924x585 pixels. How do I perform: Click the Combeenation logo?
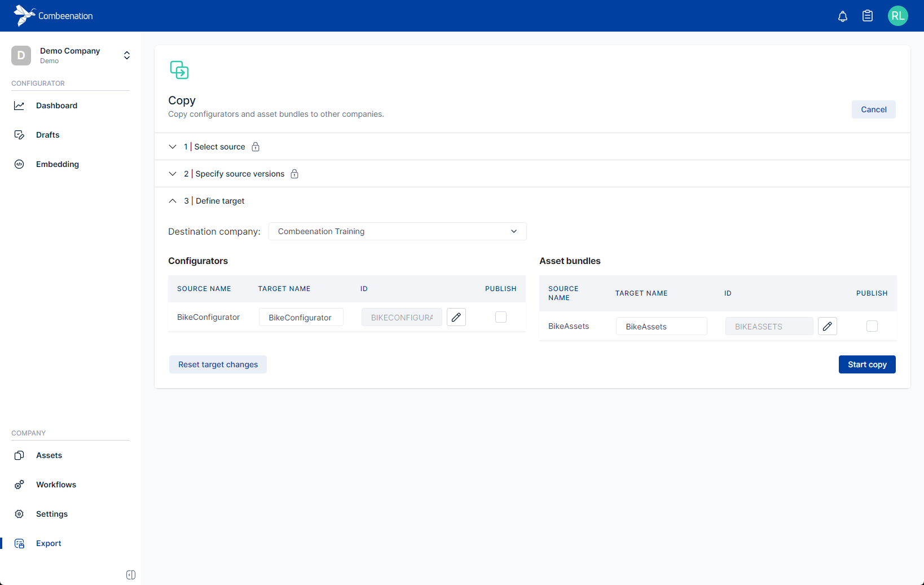pos(54,16)
